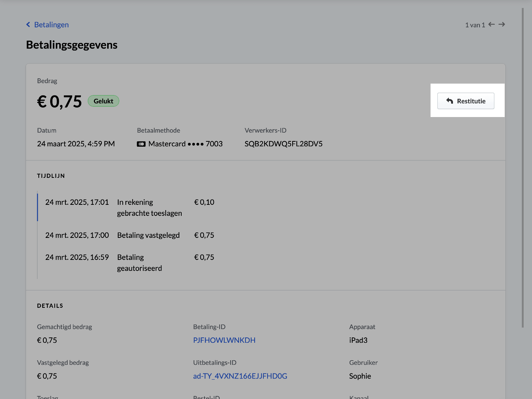Click the '1 van 1' pagination counter
The width and height of the screenshot is (532, 399).
click(475, 25)
